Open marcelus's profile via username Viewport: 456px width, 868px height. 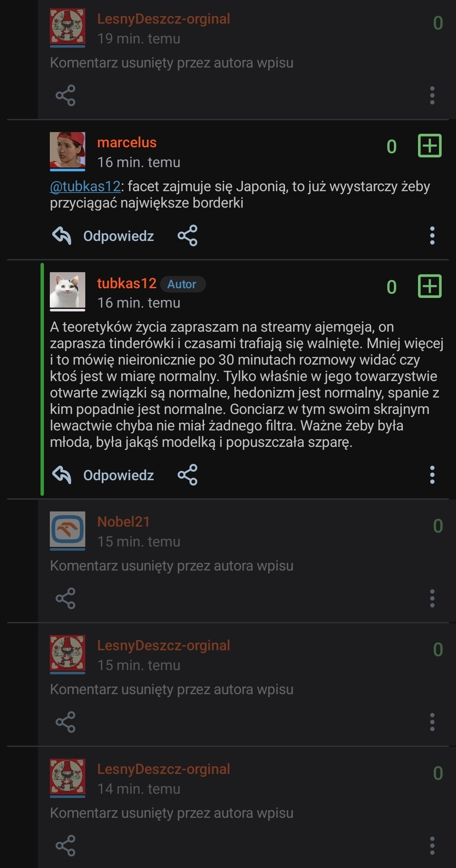click(127, 143)
